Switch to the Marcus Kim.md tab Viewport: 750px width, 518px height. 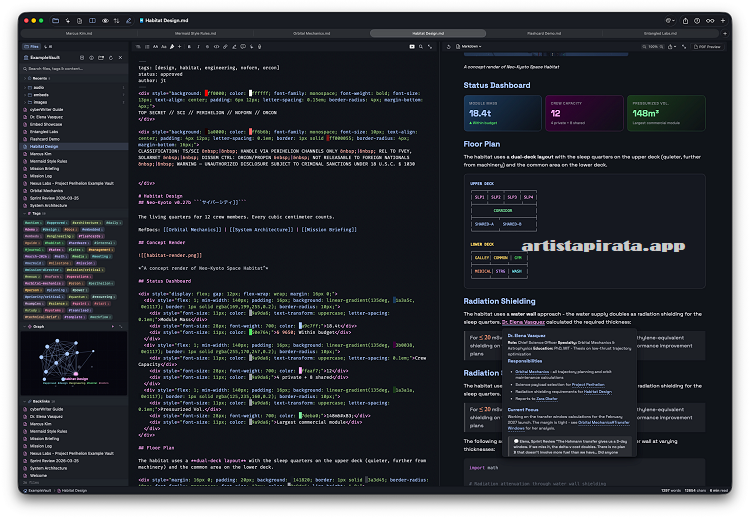coord(79,33)
